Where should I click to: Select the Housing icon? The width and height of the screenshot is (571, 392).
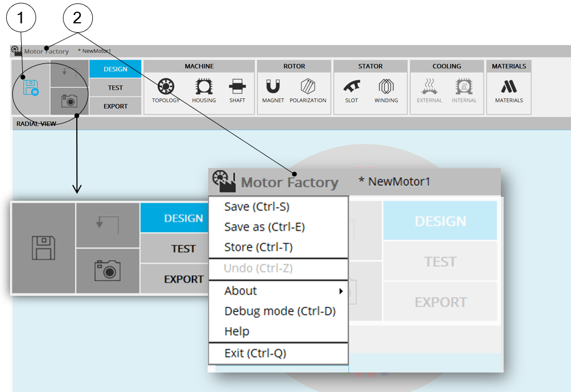[204, 87]
